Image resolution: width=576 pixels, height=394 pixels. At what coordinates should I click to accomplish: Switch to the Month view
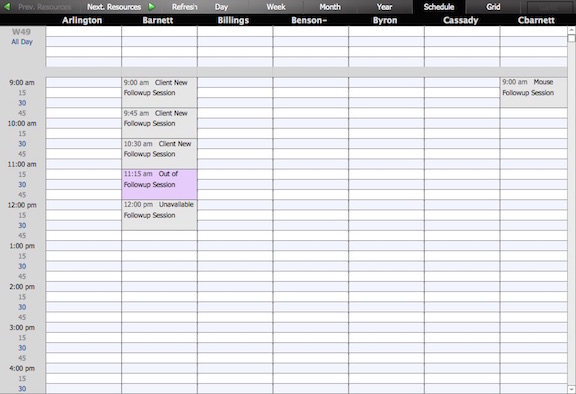(x=330, y=7)
